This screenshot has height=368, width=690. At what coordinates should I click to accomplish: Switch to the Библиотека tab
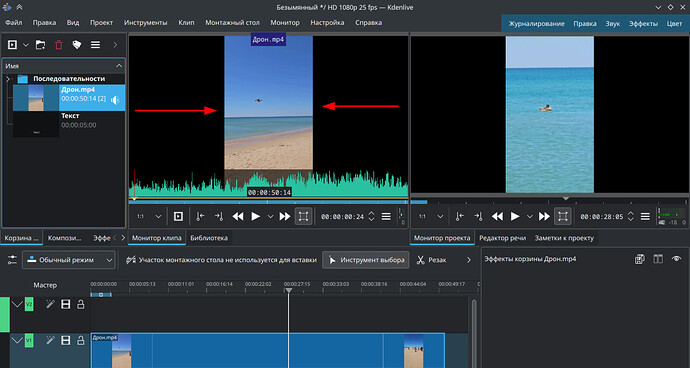coord(209,238)
